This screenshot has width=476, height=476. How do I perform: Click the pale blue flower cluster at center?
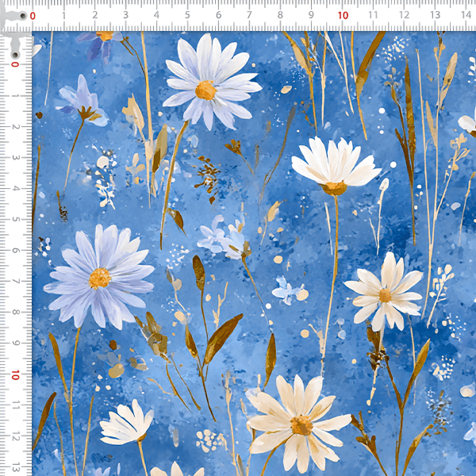point(222,238)
